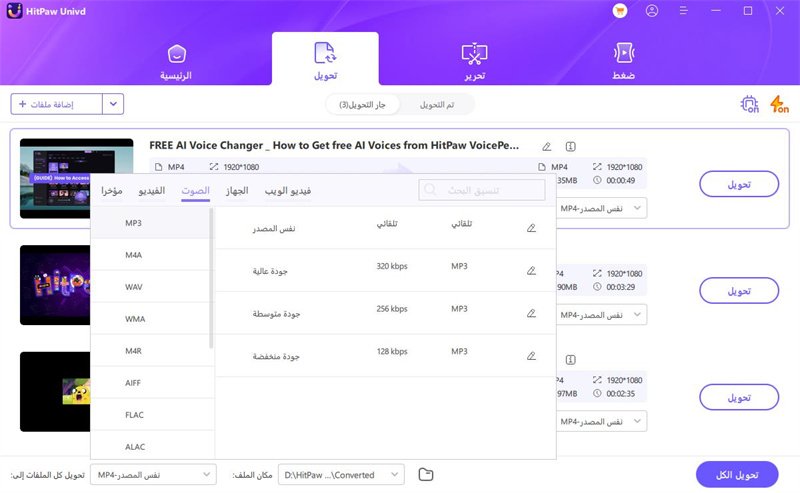Screen dimensions: 800x493
Task: Expand the file location dropdown
Action: [396, 474]
